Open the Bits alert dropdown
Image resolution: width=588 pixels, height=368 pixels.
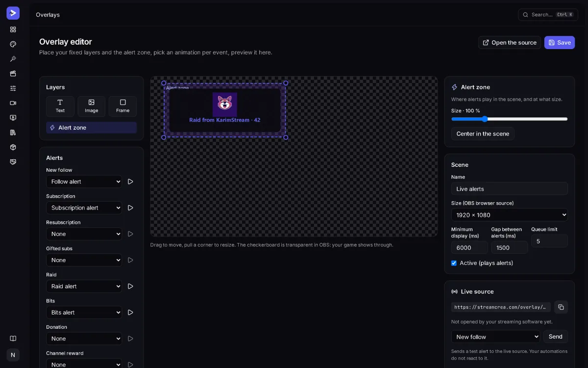coord(84,312)
